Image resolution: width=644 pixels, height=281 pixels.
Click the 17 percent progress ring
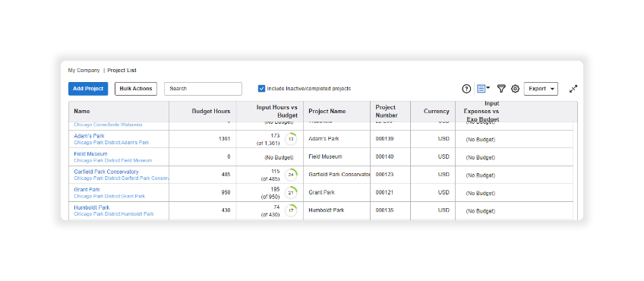pos(291,210)
